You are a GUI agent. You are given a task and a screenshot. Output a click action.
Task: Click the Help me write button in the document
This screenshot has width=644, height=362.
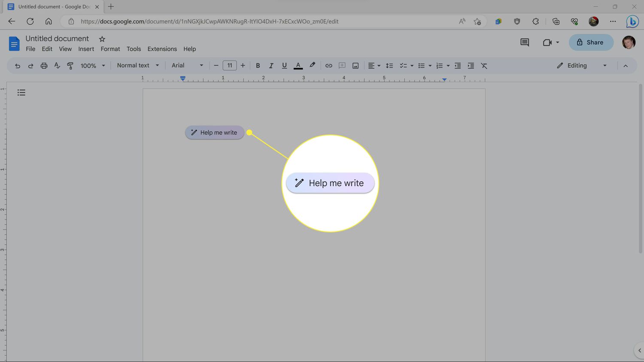click(214, 133)
